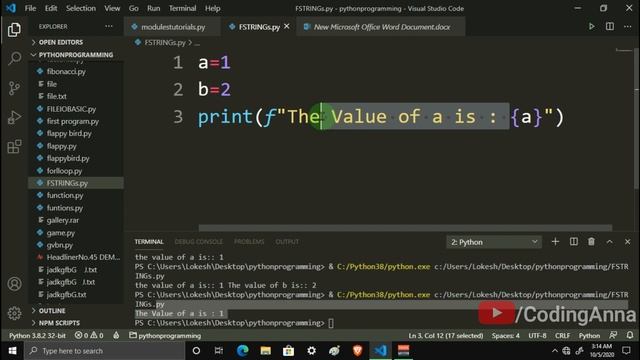Open the Edit menu
This screenshot has height=360, width=640.
(x=51, y=8)
